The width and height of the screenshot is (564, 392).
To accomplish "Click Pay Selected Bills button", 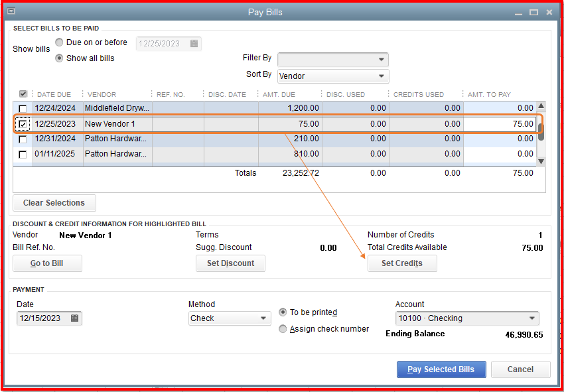I will tap(441, 369).
